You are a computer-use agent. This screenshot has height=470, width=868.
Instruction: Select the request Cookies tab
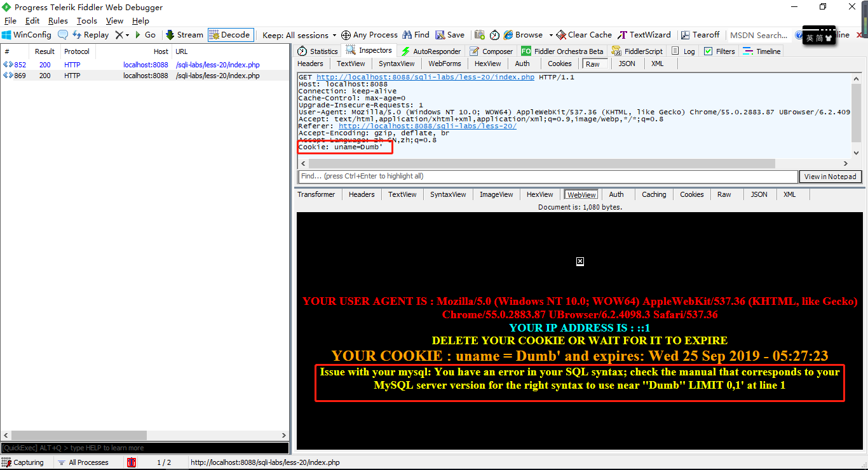pyautogui.click(x=559, y=64)
